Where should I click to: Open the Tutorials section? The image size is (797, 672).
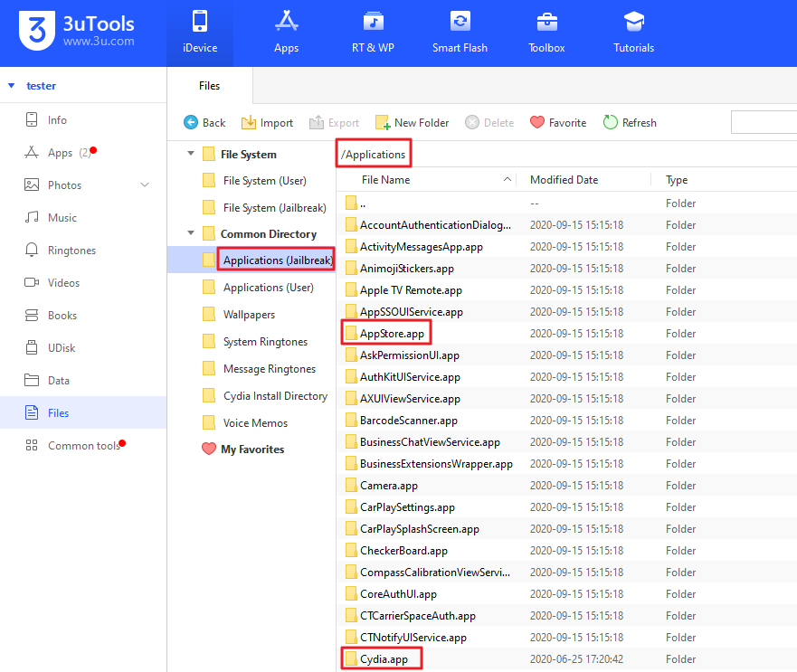coord(633,33)
